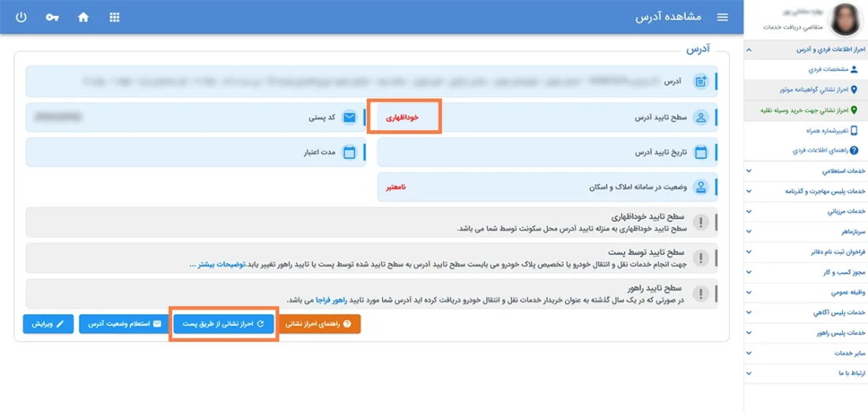Click the blurred address text field

371,81
